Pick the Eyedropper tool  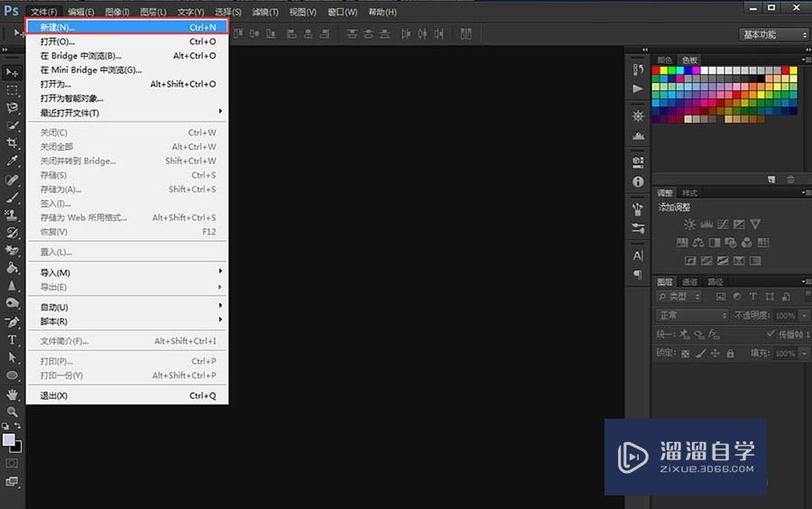tap(12, 161)
